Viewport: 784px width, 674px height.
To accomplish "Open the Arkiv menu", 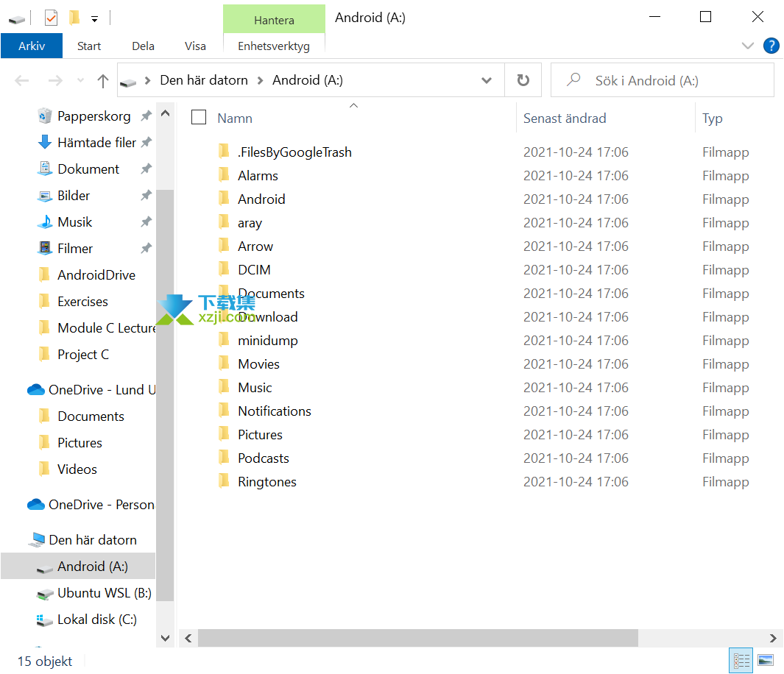I will 32,46.
